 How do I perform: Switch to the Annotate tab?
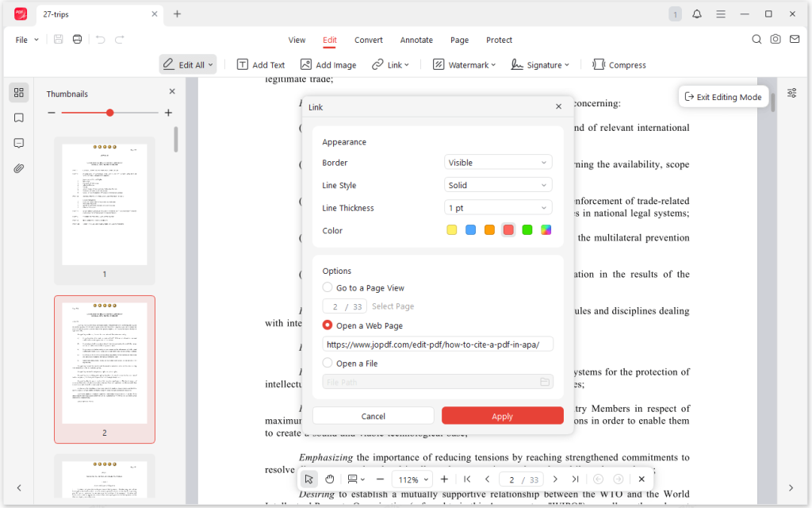pyautogui.click(x=416, y=40)
